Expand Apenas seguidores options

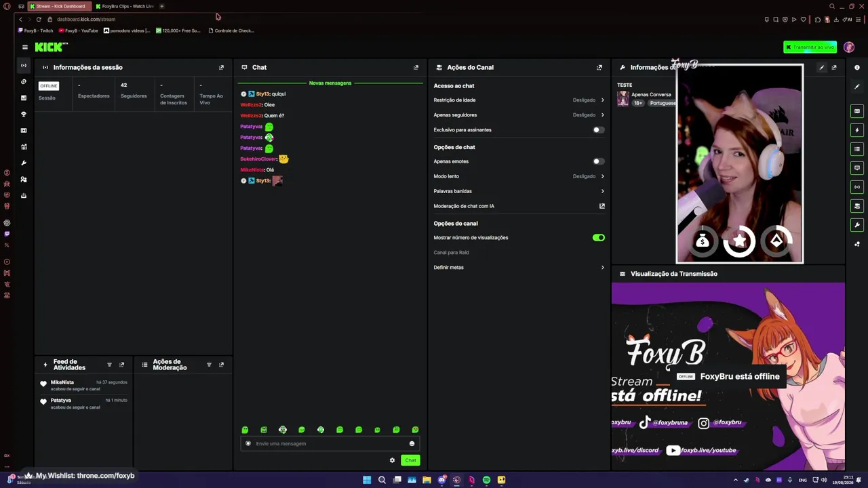[602, 115]
